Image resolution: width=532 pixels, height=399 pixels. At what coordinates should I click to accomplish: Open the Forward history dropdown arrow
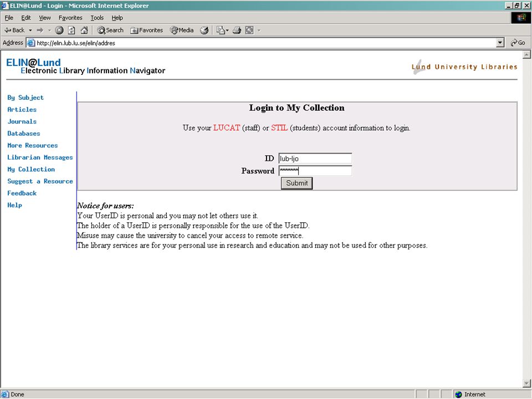click(x=49, y=30)
